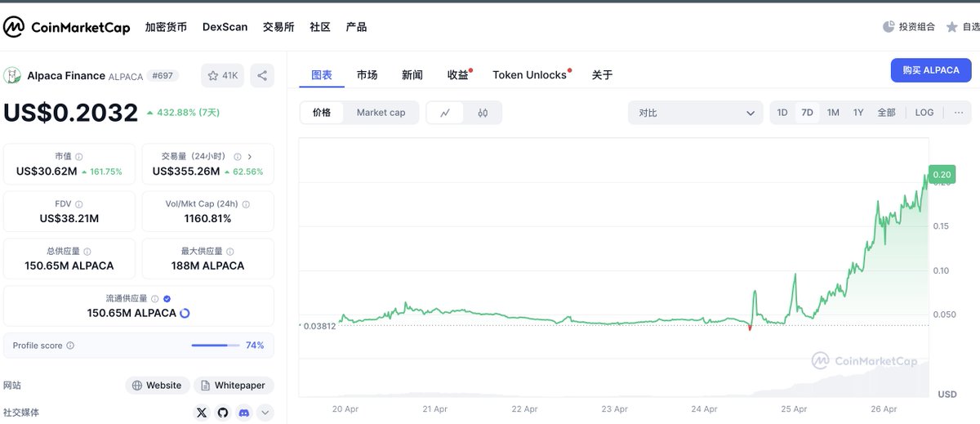Click the 市值 info icon
Viewport: 980px width, 424px height.
(79, 157)
